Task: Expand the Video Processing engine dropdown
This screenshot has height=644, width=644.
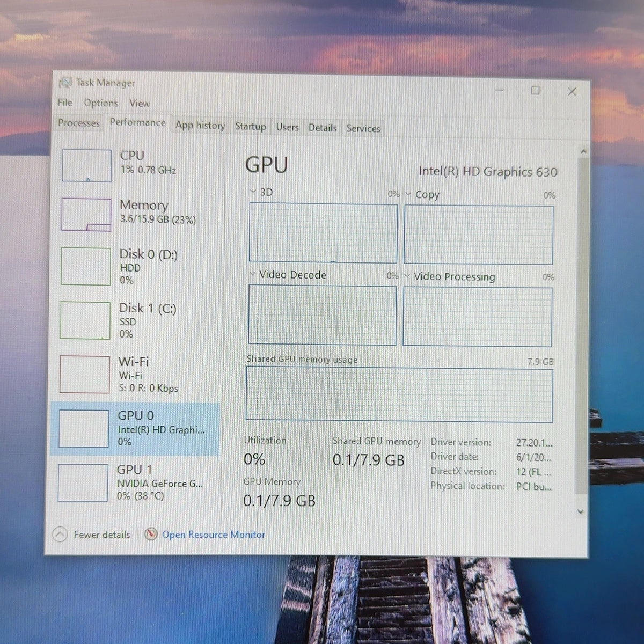Action: click(x=407, y=276)
